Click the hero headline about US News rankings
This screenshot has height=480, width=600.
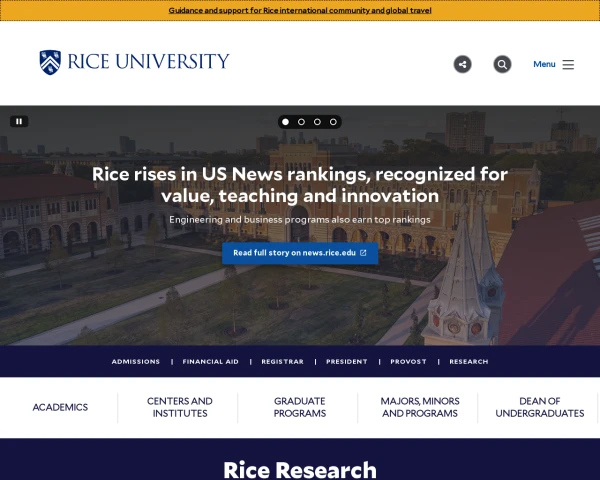(300, 185)
